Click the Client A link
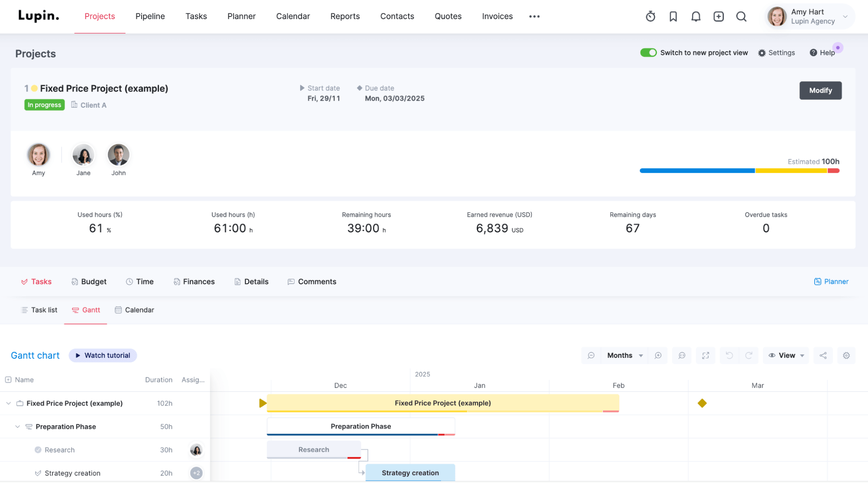The height and width of the screenshot is (483, 868). coord(93,105)
